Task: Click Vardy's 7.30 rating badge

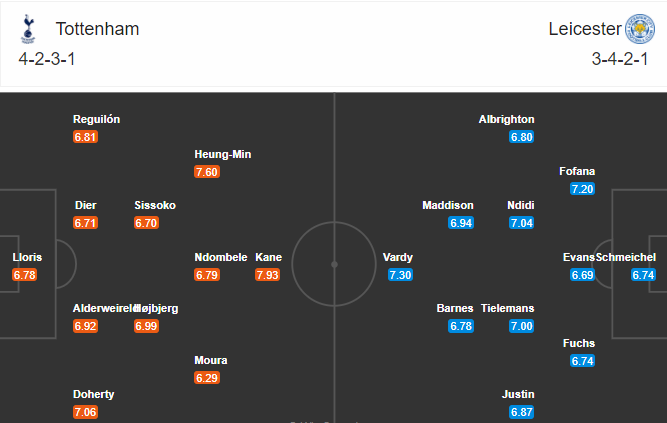Action: click(400, 275)
